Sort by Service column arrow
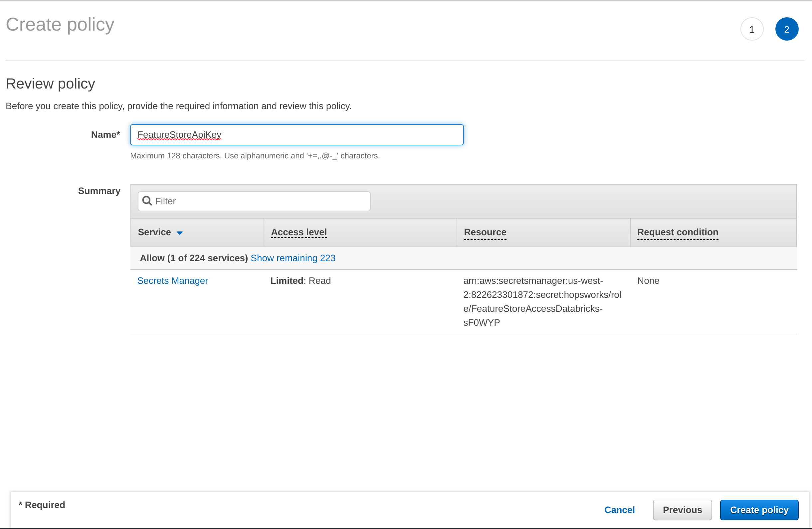The height and width of the screenshot is (529, 812). [180, 233]
